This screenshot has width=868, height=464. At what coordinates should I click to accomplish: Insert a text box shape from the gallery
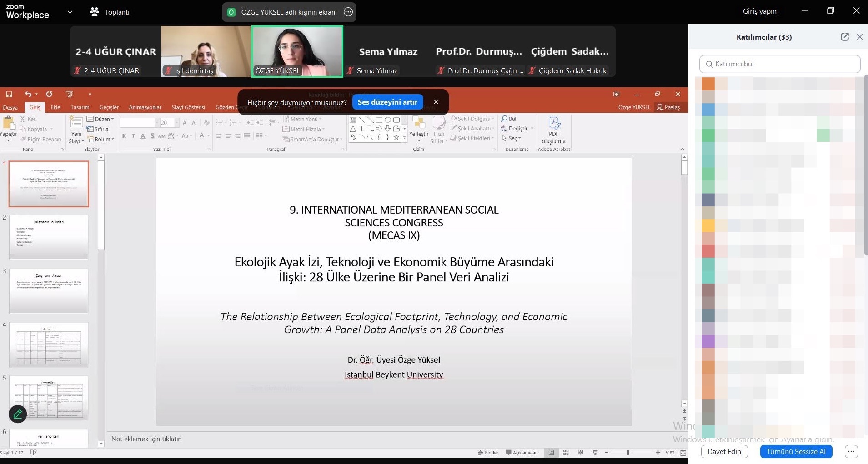353,120
